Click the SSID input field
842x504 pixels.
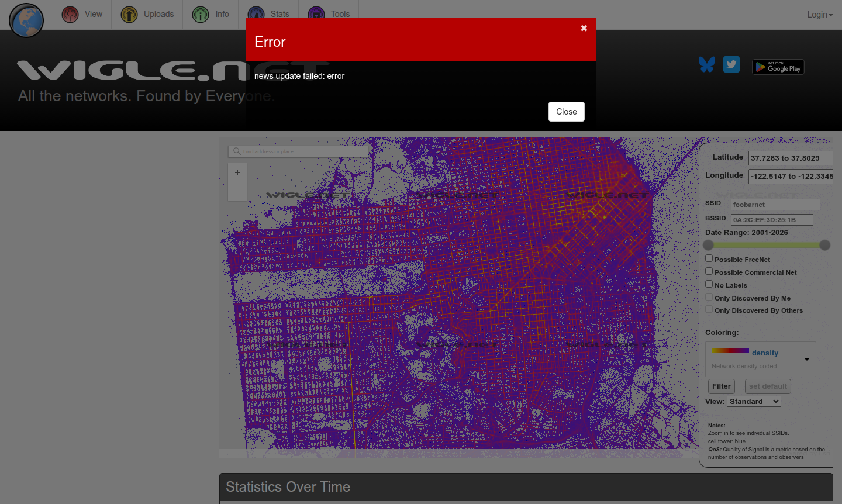775,205
